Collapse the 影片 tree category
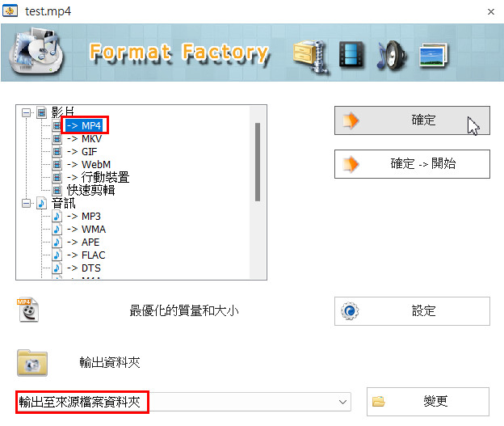Screen dimensions: 504x426 coord(27,112)
